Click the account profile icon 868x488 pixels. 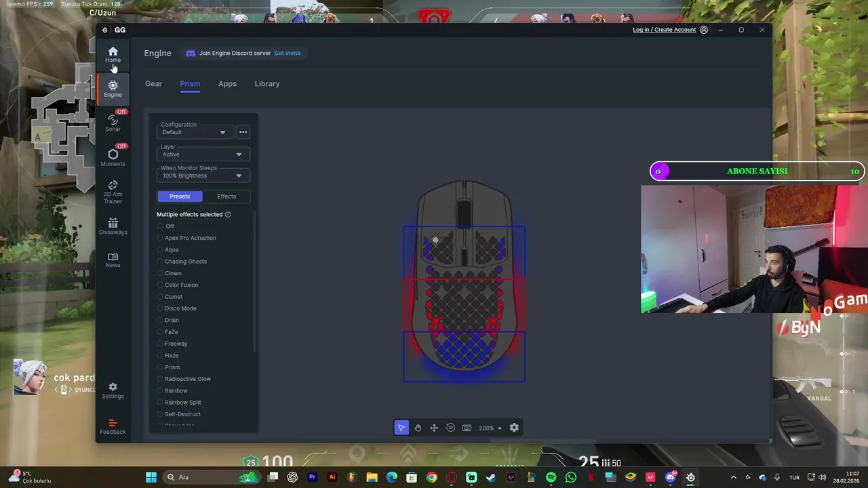[704, 30]
